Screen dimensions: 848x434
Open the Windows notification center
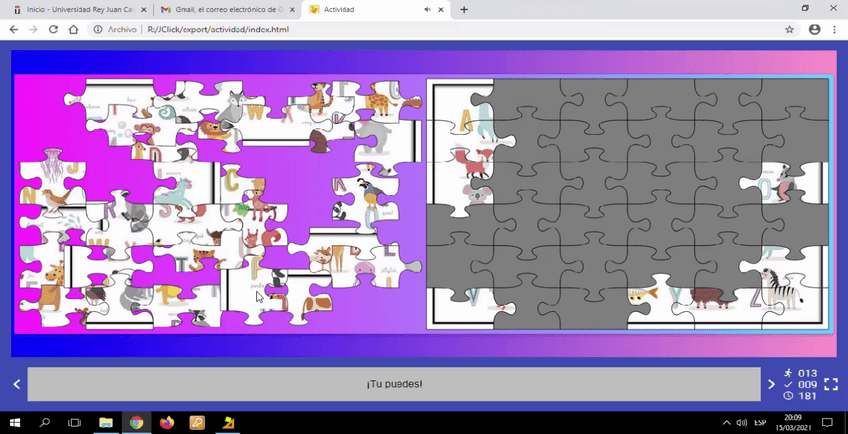coord(827,422)
